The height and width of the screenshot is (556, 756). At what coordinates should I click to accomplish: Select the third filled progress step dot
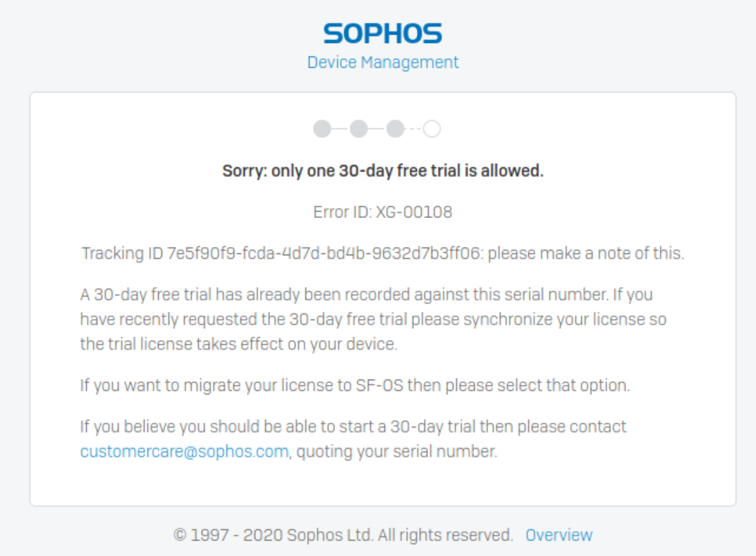[396, 128]
